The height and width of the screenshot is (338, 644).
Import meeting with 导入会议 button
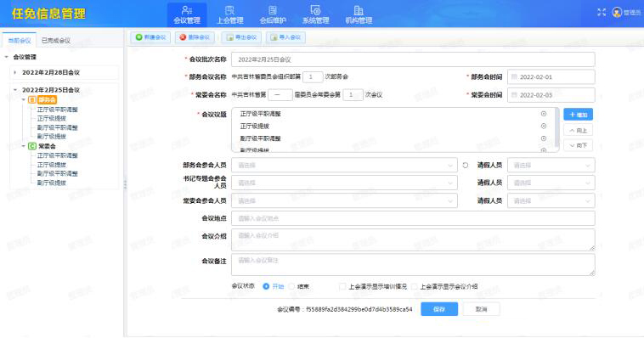[x=285, y=37]
